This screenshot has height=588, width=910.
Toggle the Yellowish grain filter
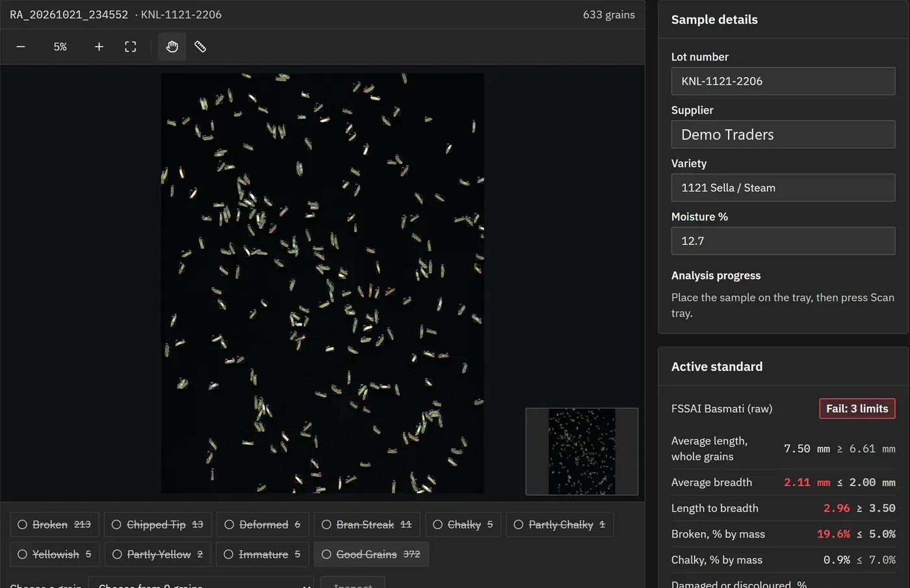(x=55, y=554)
